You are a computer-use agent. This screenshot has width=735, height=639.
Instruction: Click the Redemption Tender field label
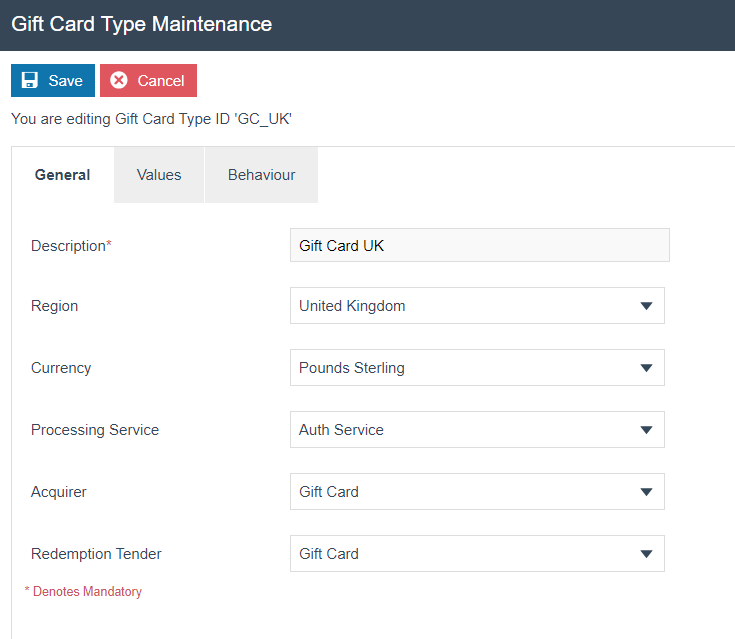pos(96,554)
